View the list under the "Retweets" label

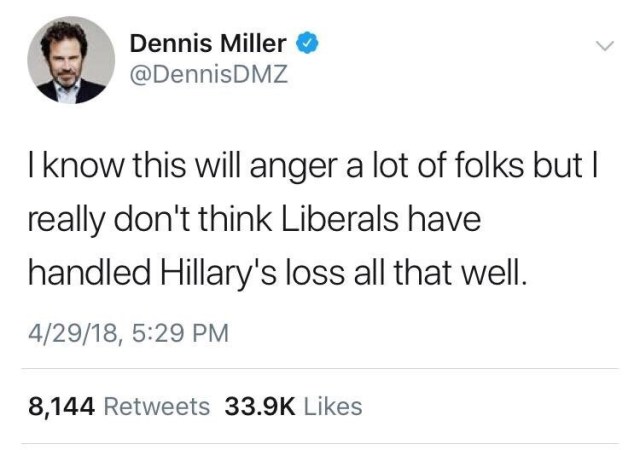tap(156, 406)
